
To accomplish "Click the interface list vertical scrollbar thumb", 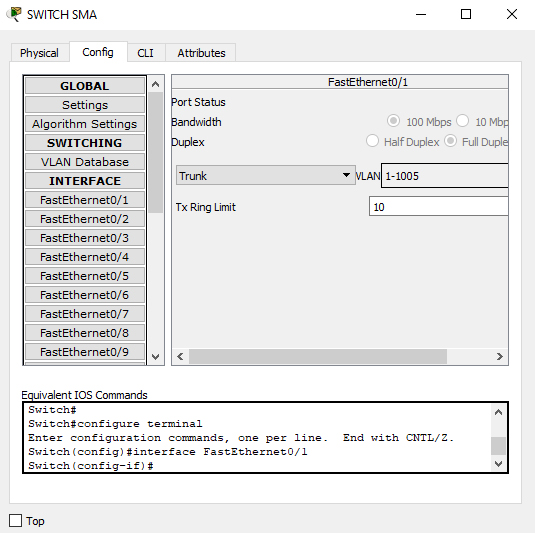I will coord(156,152).
